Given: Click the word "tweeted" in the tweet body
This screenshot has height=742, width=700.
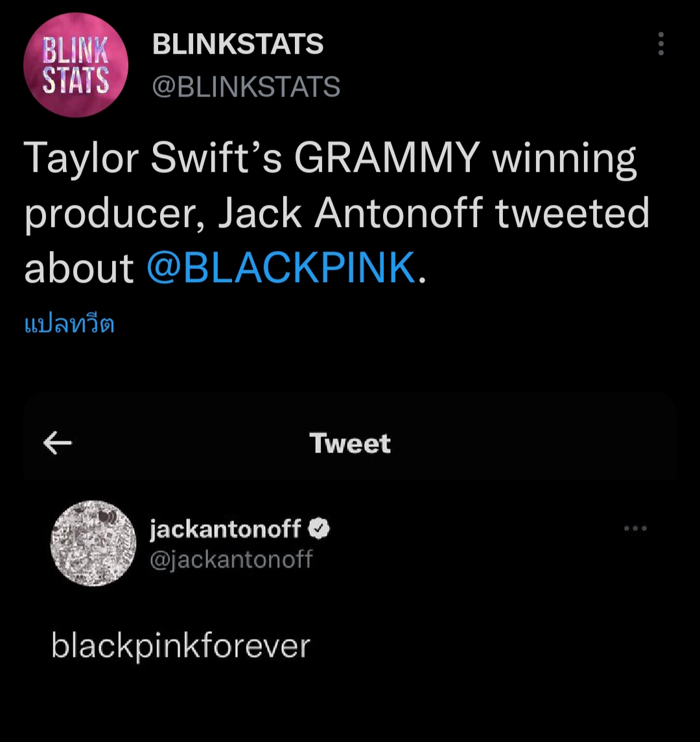Looking at the screenshot, I should tap(572, 213).
